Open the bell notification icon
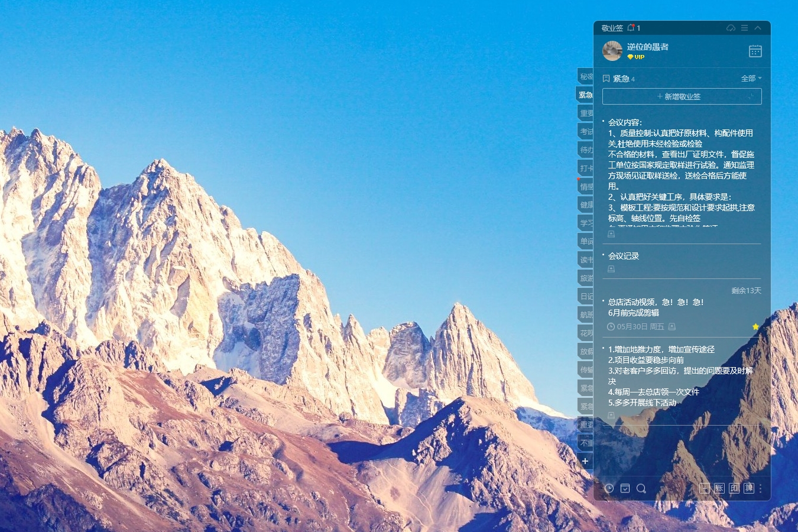Viewport: 798px width, 532px height. pyautogui.click(x=631, y=28)
